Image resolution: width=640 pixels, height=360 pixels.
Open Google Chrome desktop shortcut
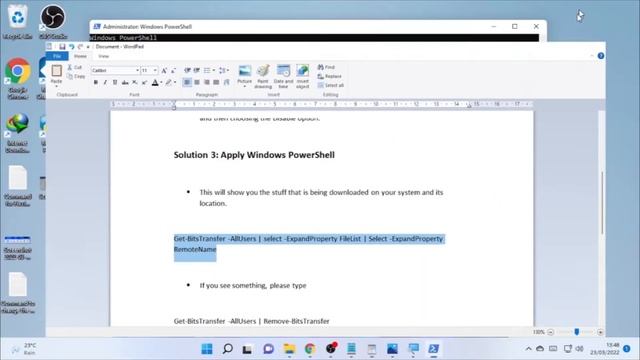point(18,79)
